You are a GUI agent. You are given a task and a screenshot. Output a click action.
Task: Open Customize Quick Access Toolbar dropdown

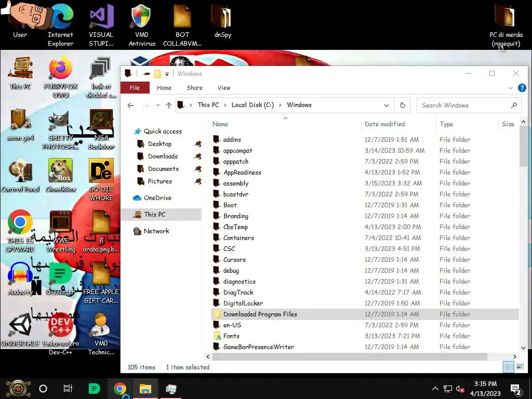click(167, 74)
